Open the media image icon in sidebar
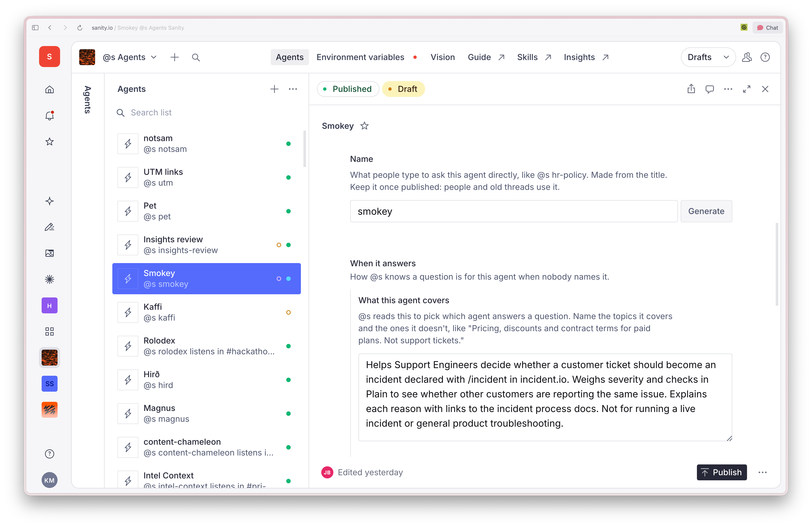Screen dimensions: 812x527 49,253
